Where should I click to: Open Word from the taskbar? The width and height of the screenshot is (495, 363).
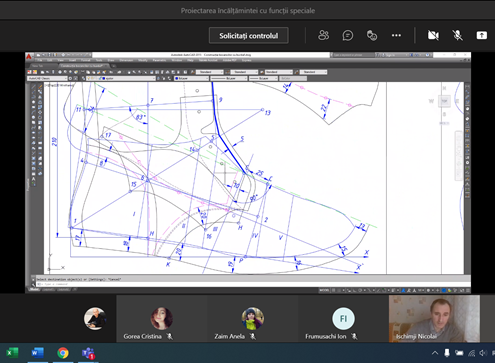coord(38,353)
